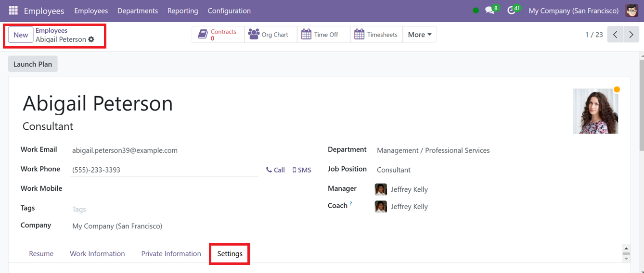Click the Employees breadcrumb link

tap(52, 30)
